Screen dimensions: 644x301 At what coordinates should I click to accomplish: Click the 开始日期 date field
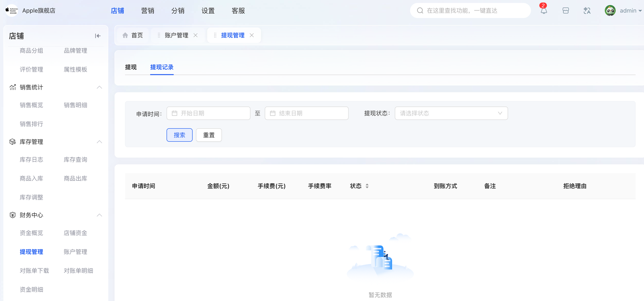[208, 113]
